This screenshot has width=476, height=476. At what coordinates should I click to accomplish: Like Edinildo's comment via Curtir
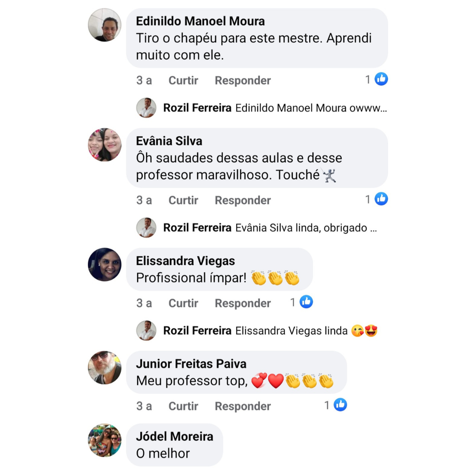[183, 80]
